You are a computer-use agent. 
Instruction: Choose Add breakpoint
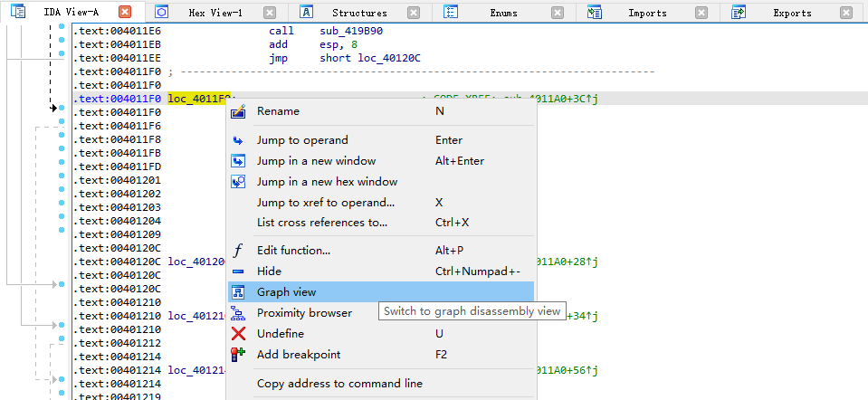381,355
